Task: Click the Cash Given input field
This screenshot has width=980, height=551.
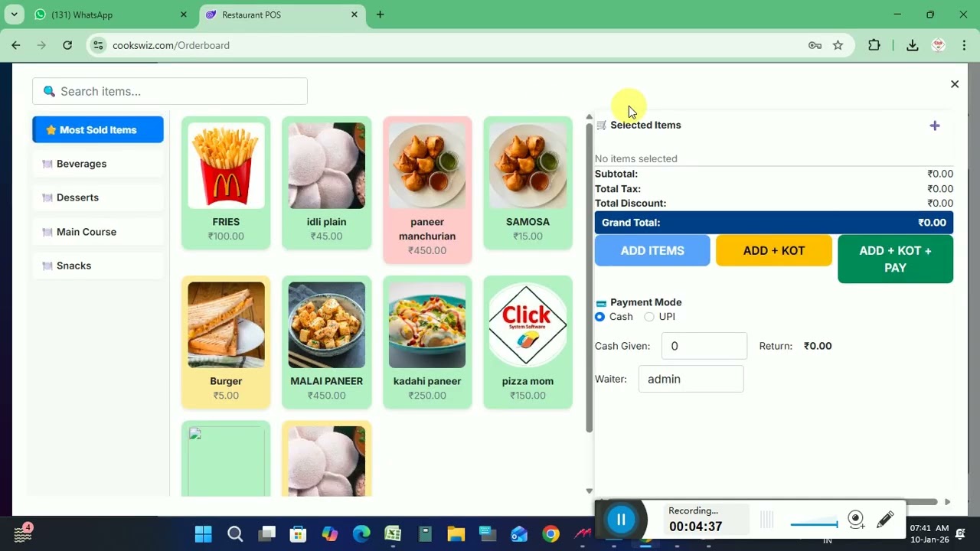Action: pos(704,346)
